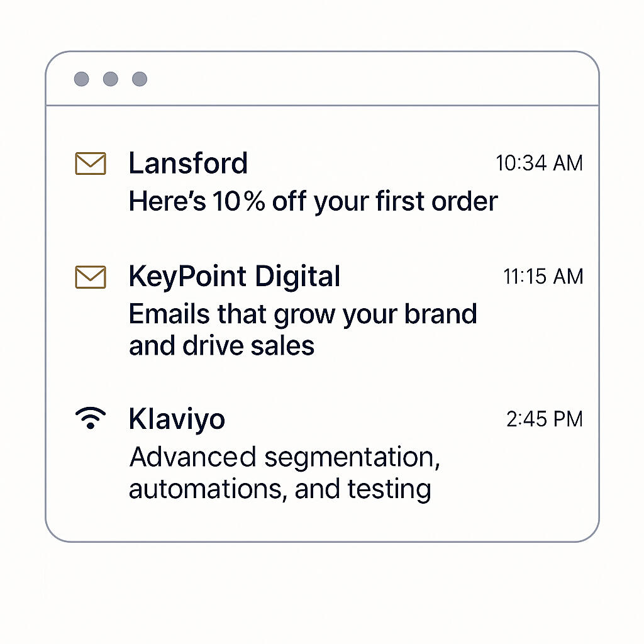This screenshot has width=644, height=644.
Task: Open the Lansford sender name
Action: (188, 163)
